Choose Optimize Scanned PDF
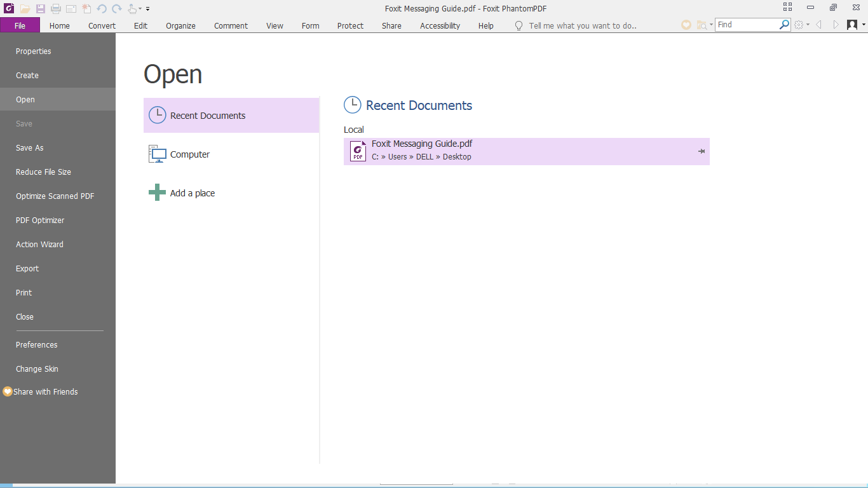Viewport: 868px width, 488px height. [x=58, y=196]
